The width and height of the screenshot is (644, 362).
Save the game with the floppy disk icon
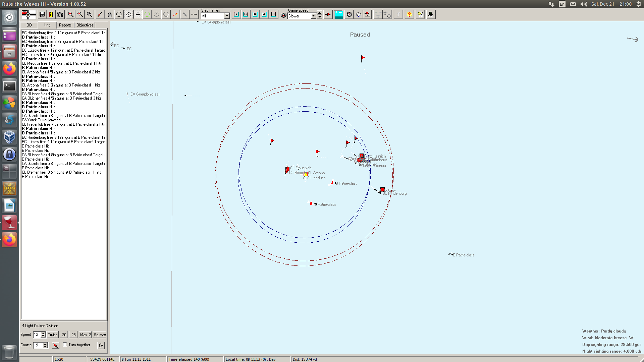click(42, 14)
